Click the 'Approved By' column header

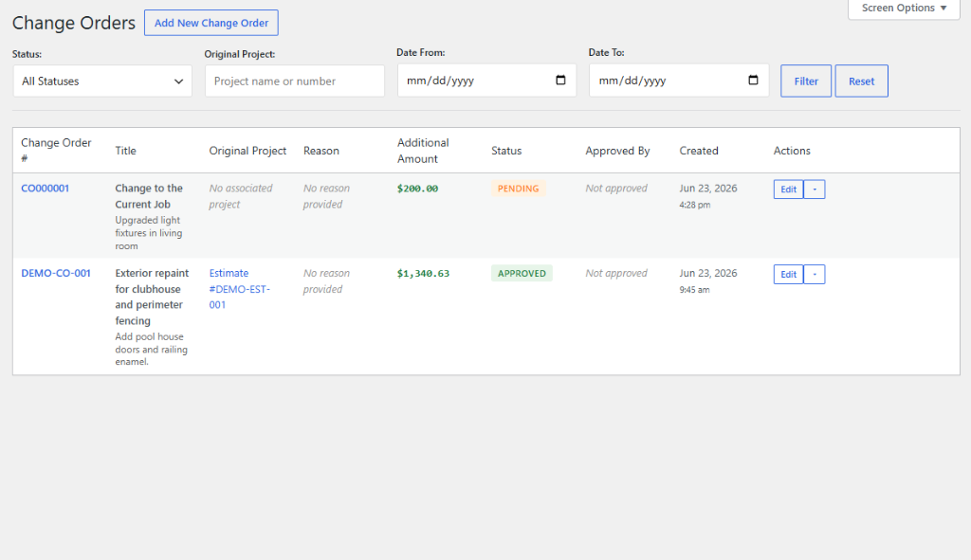pos(617,151)
